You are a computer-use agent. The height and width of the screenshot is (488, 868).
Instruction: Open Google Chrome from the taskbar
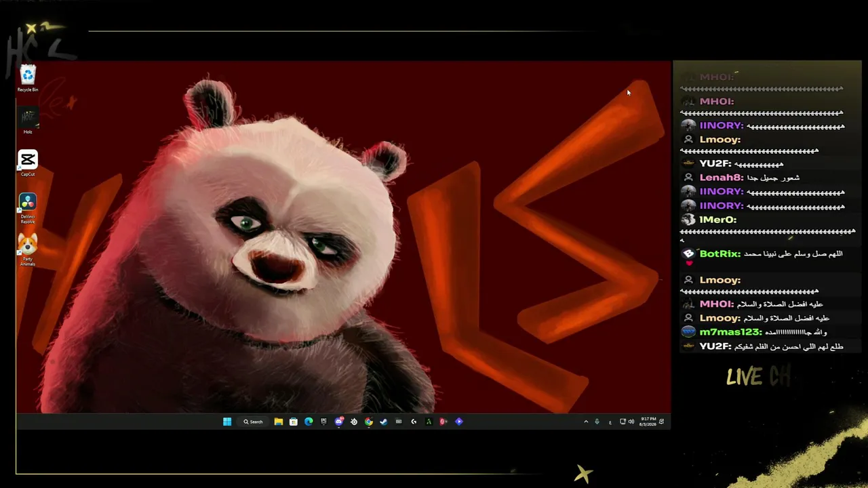click(368, 422)
